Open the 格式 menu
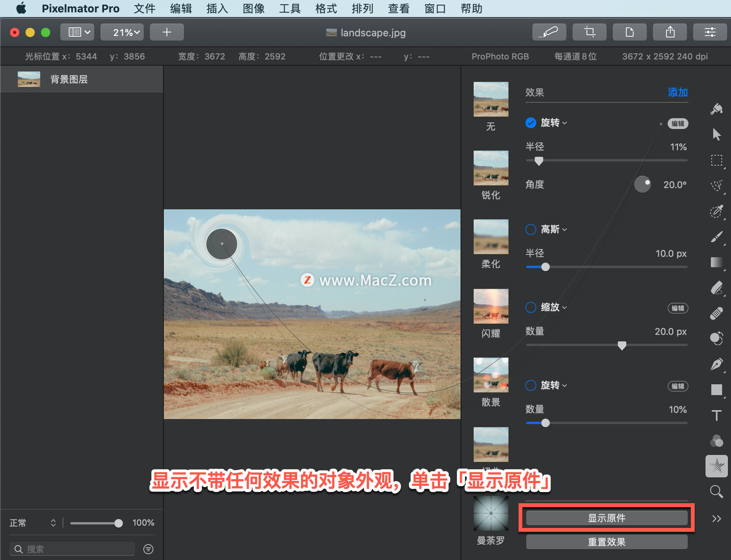 point(326,8)
